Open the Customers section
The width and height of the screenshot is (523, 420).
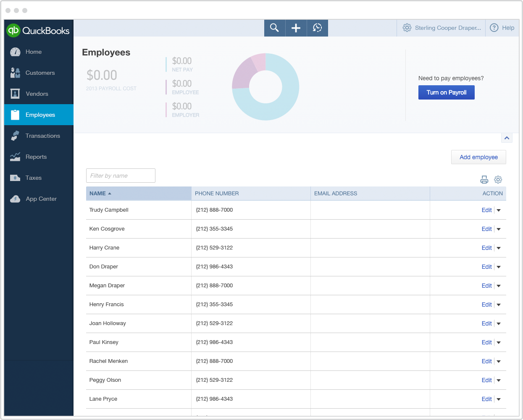[x=39, y=73]
